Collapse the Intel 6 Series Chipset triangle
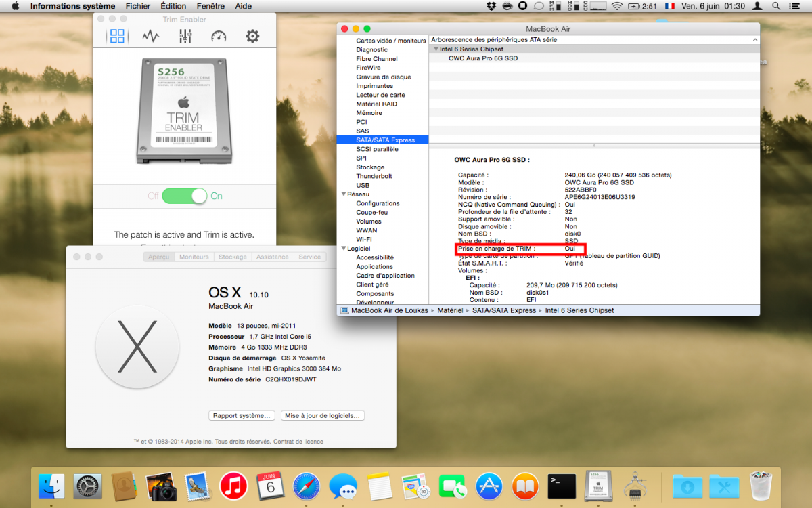The image size is (812, 508). [x=436, y=49]
